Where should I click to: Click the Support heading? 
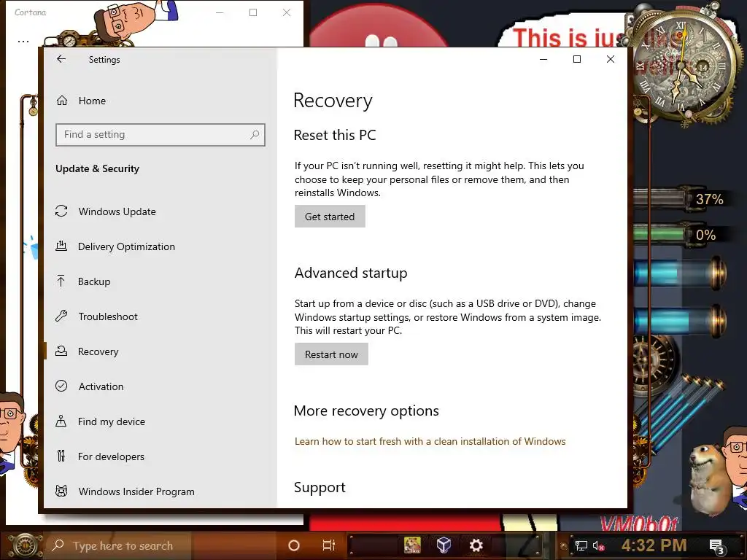pos(320,488)
